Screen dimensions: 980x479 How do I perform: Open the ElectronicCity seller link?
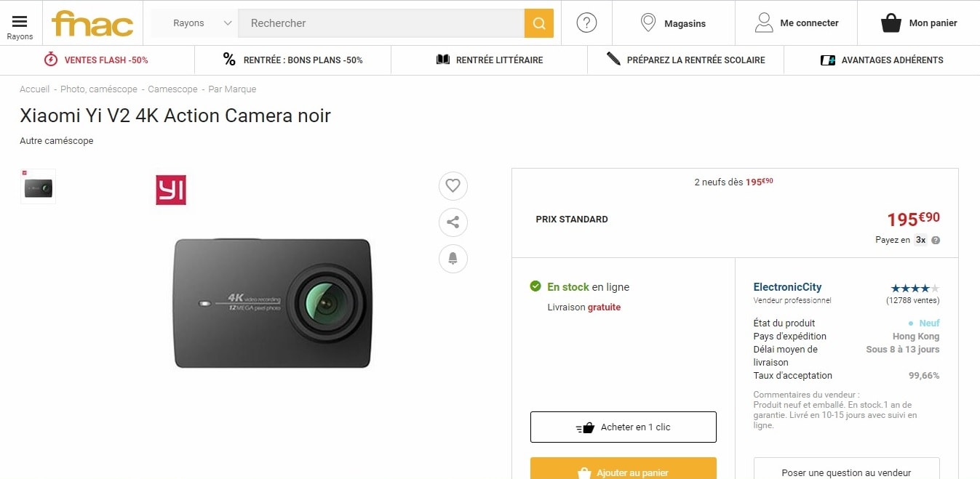tap(787, 287)
